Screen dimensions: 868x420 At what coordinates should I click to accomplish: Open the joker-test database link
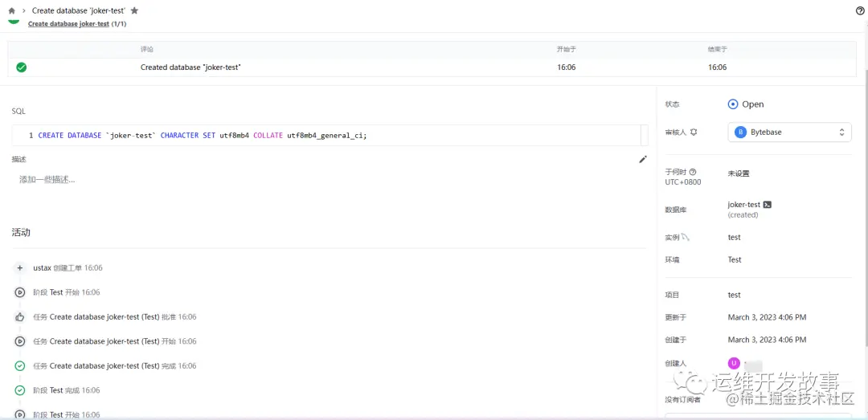click(744, 205)
